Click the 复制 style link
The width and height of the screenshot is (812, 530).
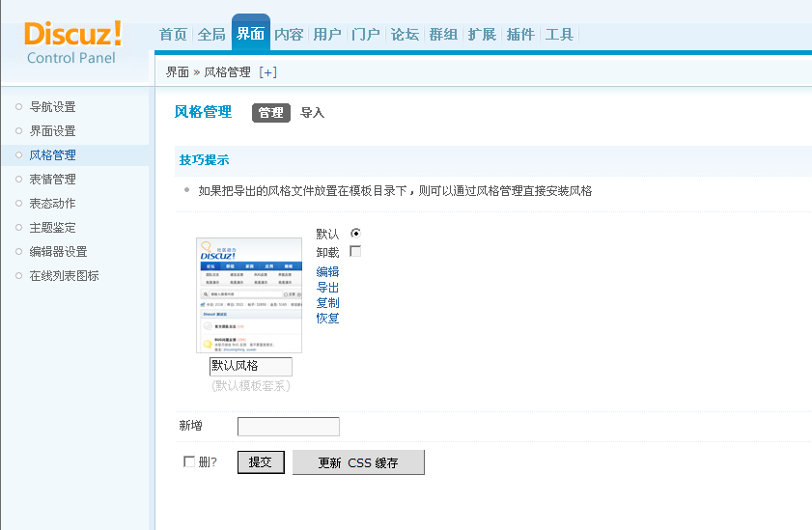pyautogui.click(x=327, y=303)
